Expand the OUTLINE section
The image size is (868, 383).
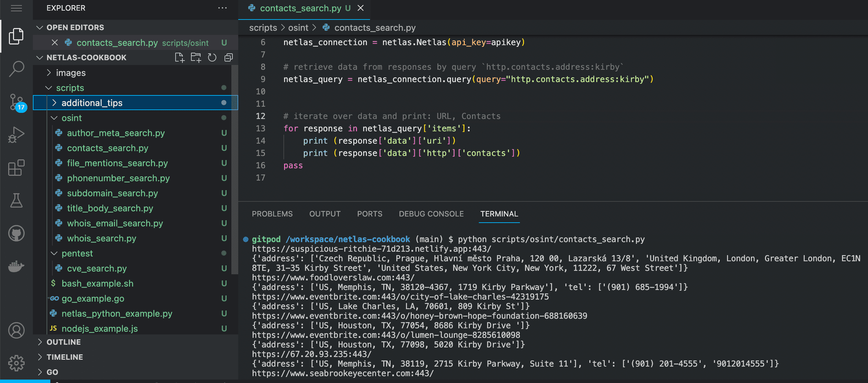pyautogui.click(x=64, y=342)
